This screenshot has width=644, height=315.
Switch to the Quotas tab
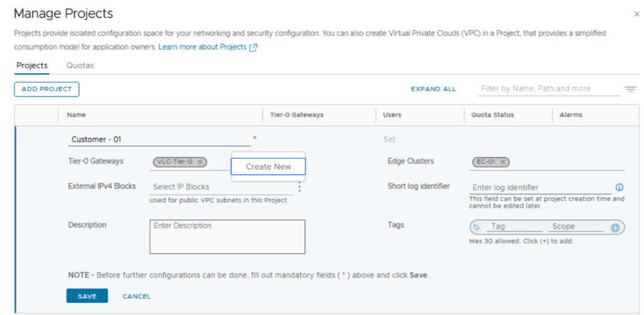[x=80, y=66]
